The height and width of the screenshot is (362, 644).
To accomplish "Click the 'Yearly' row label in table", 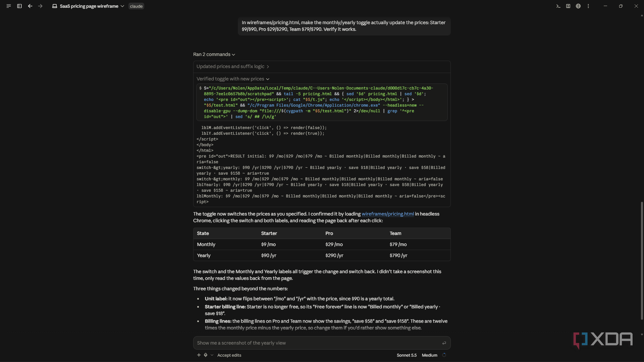I will 204,255.
